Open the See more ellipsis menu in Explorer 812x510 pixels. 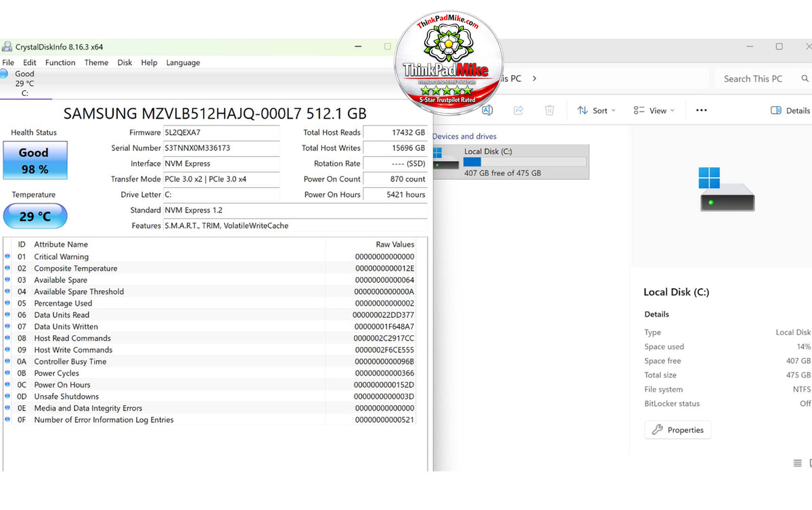point(702,110)
